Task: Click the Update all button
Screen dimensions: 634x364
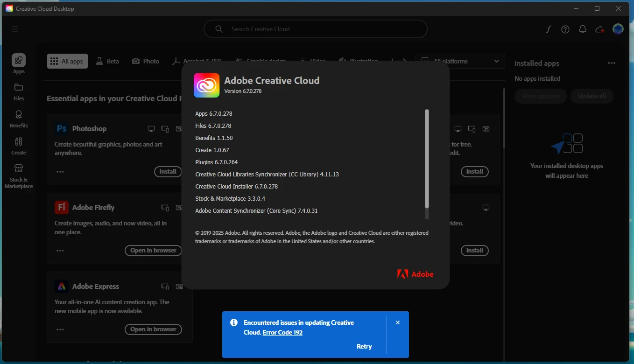Action: (592, 96)
